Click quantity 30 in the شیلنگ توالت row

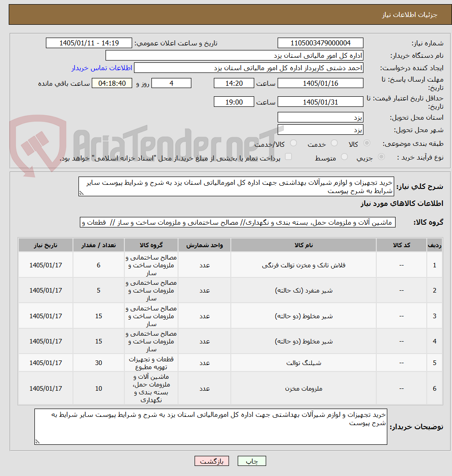click(98, 363)
